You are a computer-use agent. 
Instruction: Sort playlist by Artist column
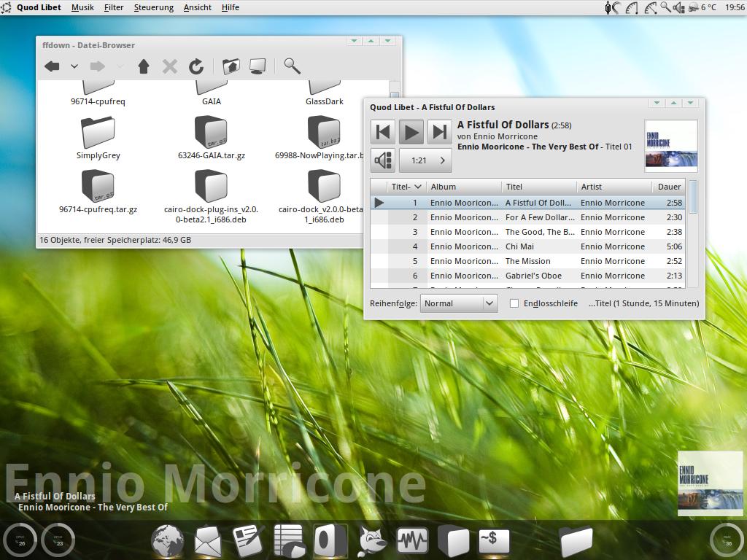pyautogui.click(x=614, y=187)
